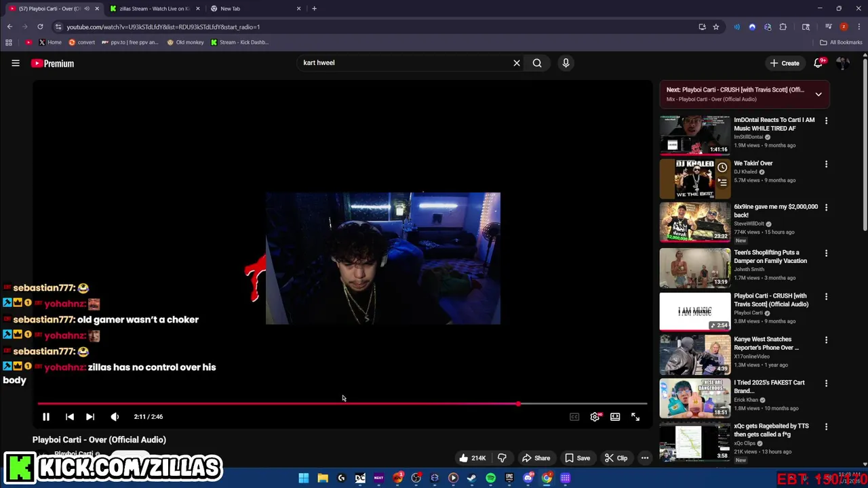Open the YouTube guide hamburger menu
The height and width of the screenshot is (488, 868).
click(15, 63)
